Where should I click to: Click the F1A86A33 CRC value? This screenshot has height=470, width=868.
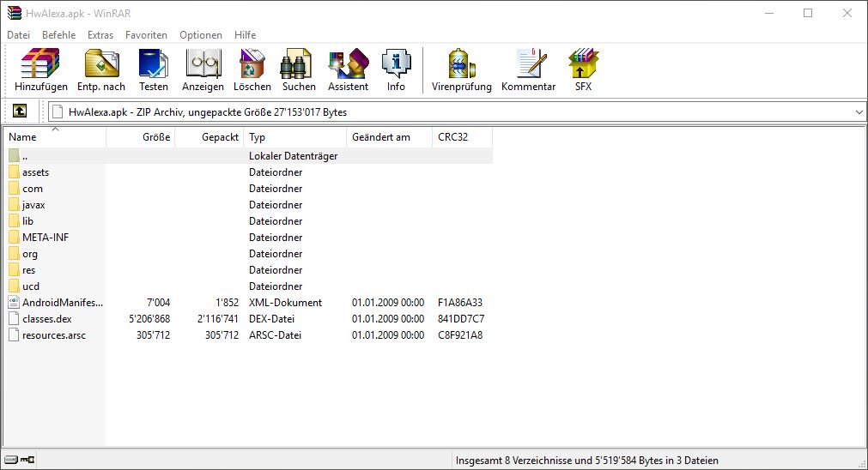(x=460, y=303)
